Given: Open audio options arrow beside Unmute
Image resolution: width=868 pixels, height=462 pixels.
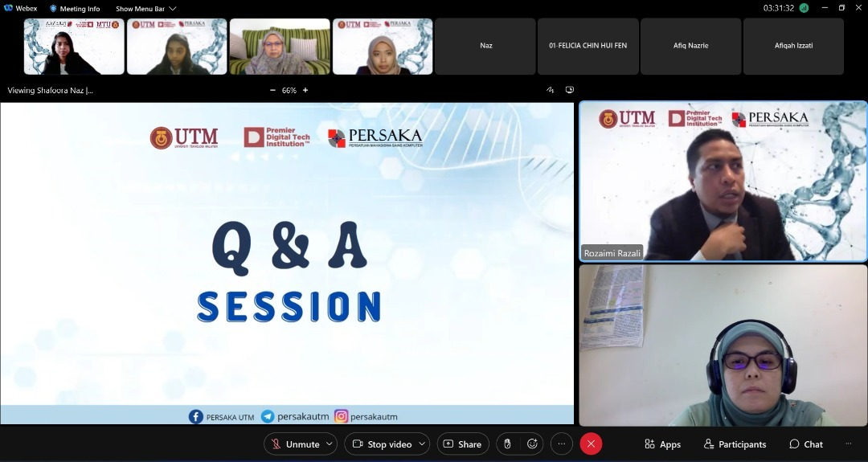Looking at the screenshot, I should (x=330, y=444).
